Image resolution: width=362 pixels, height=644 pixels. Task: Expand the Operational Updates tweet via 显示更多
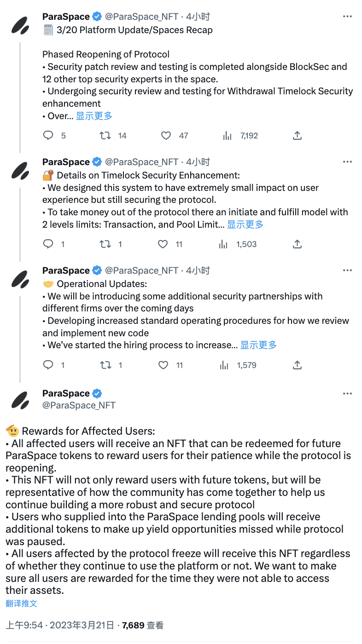point(258,344)
